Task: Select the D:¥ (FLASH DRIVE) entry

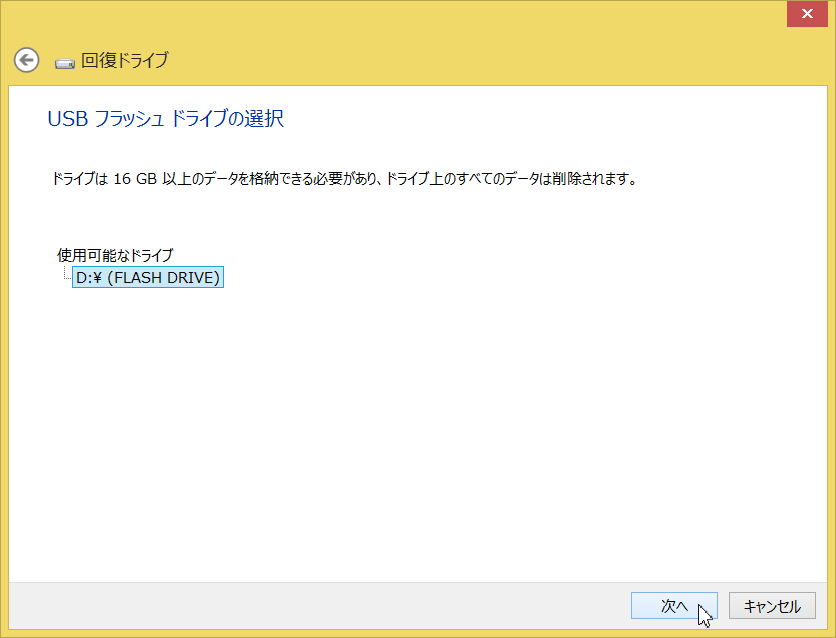Action: [x=148, y=278]
